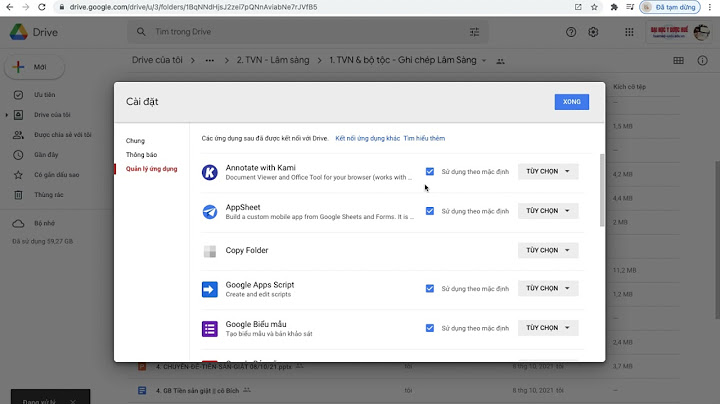Expand TÙY CHỌN menu for Google Biểu mẫu
Viewport: 720px width, 404px height.
click(548, 328)
